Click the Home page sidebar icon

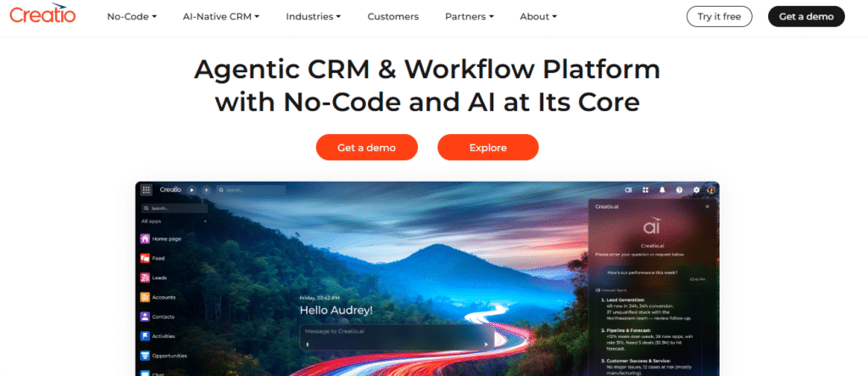click(145, 239)
